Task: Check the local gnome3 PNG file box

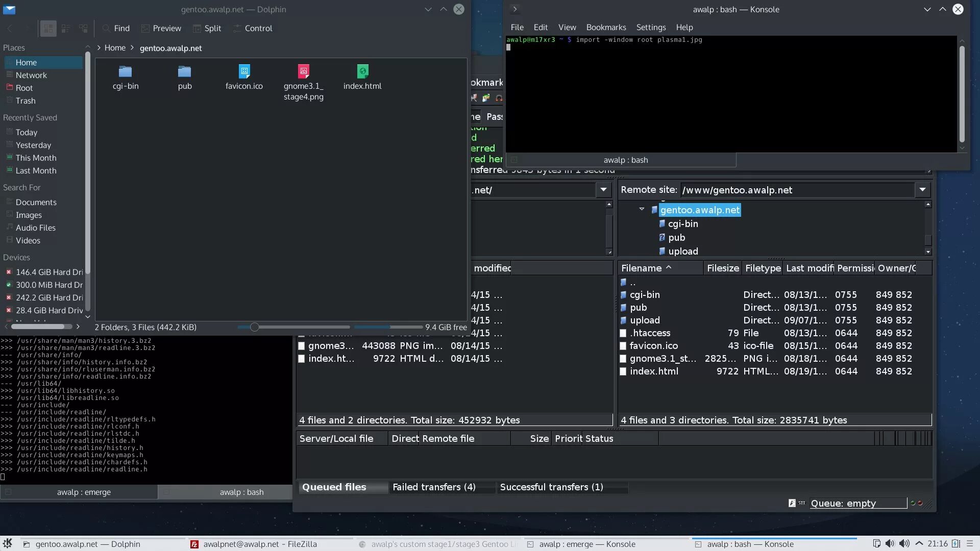Action: coord(302,346)
